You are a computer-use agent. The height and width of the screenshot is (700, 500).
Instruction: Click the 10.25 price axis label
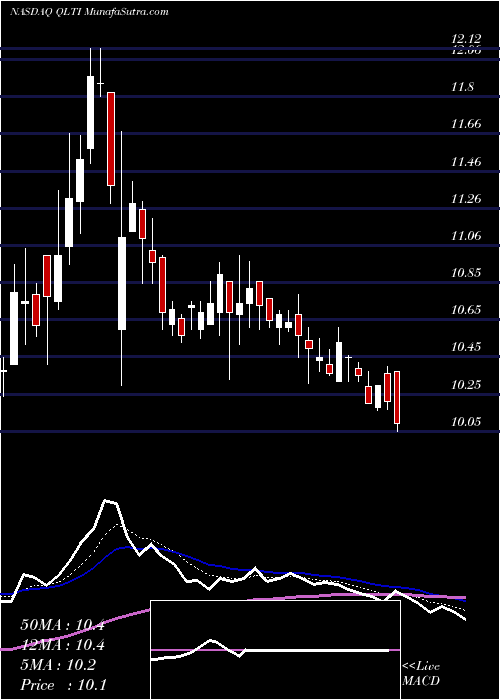coord(466,384)
